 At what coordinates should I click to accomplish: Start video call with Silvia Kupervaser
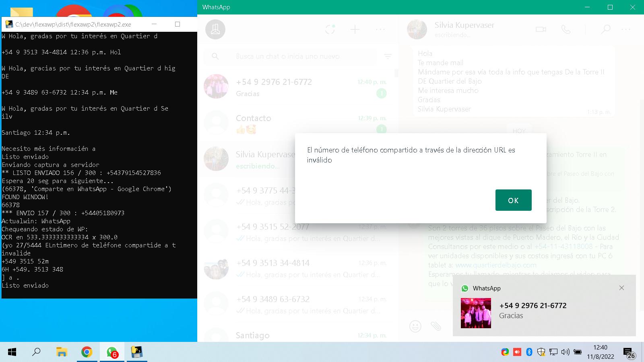[x=541, y=29]
